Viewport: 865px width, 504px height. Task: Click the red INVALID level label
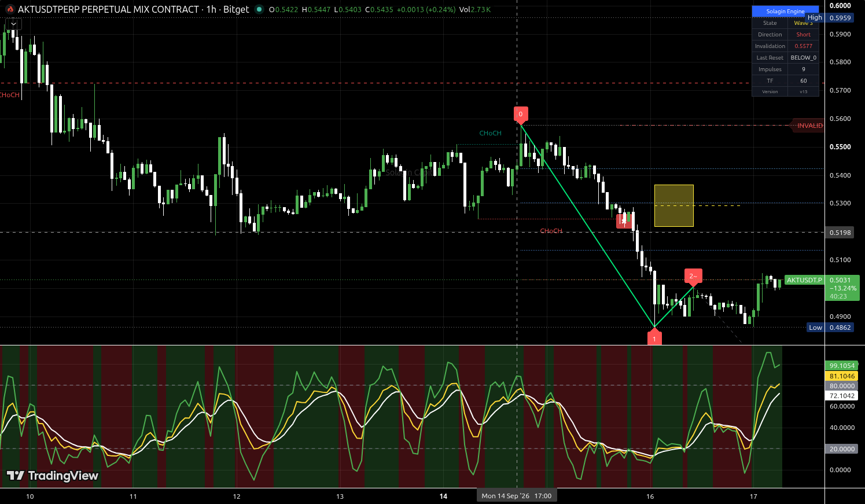click(x=808, y=126)
